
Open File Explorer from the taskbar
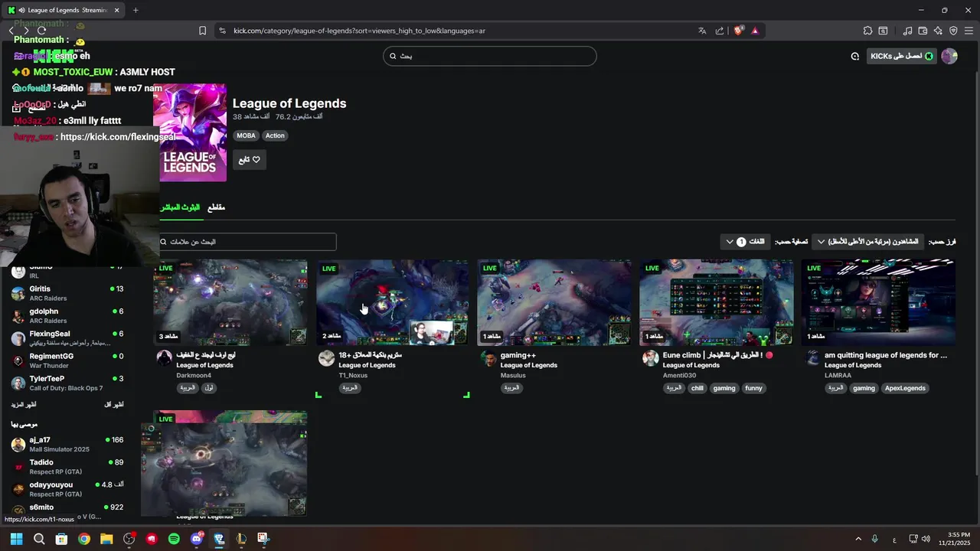(x=106, y=539)
